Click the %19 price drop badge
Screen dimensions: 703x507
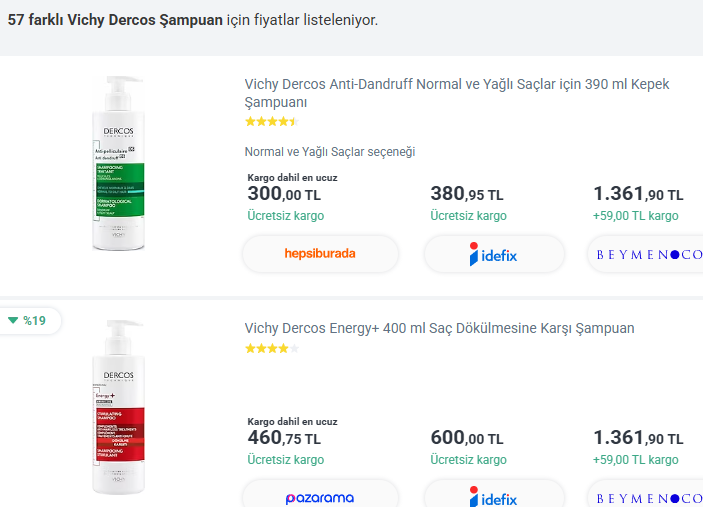(28, 321)
